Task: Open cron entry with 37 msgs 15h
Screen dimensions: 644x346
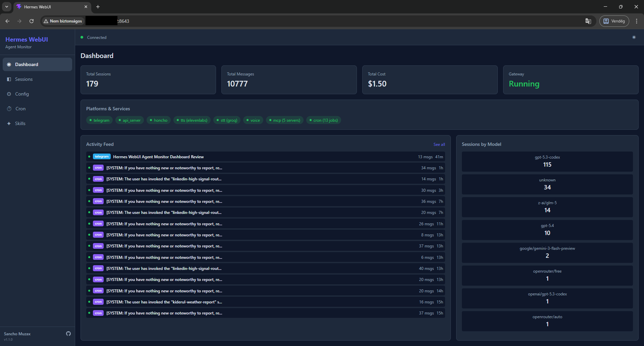Action: pos(266,313)
